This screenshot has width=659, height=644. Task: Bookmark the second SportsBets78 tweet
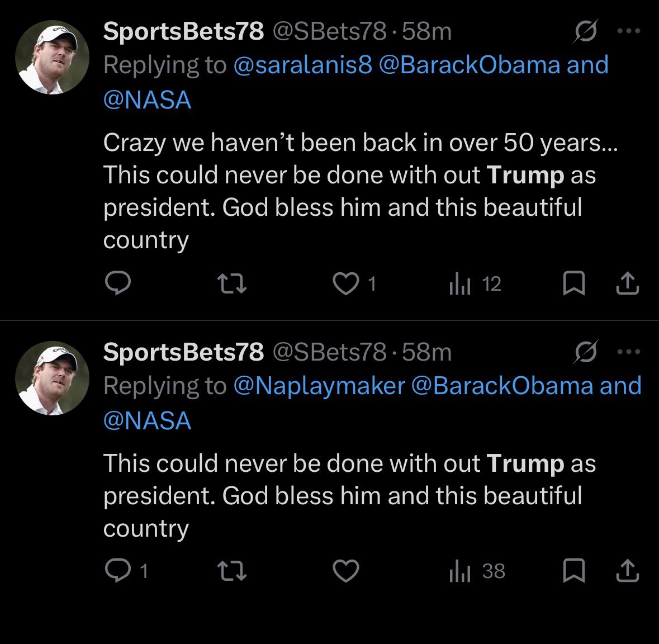tap(573, 571)
